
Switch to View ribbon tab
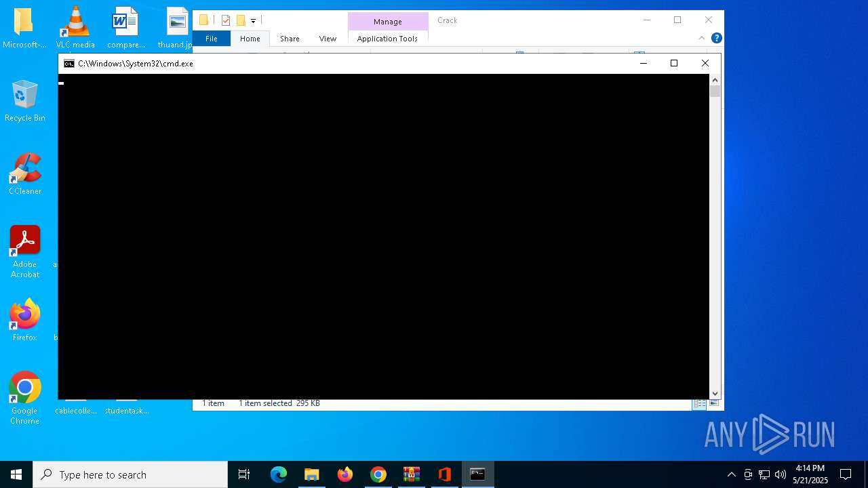tap(328, 39)
